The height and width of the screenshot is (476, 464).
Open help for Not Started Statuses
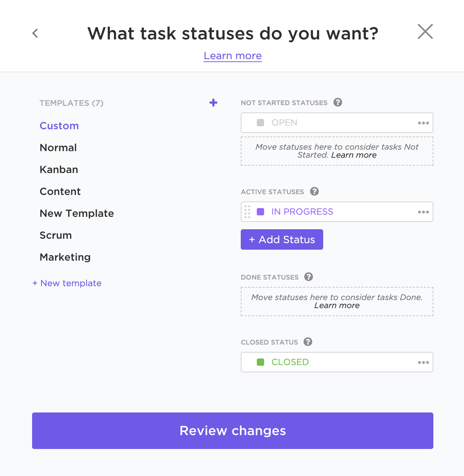(x=338, y=103)
